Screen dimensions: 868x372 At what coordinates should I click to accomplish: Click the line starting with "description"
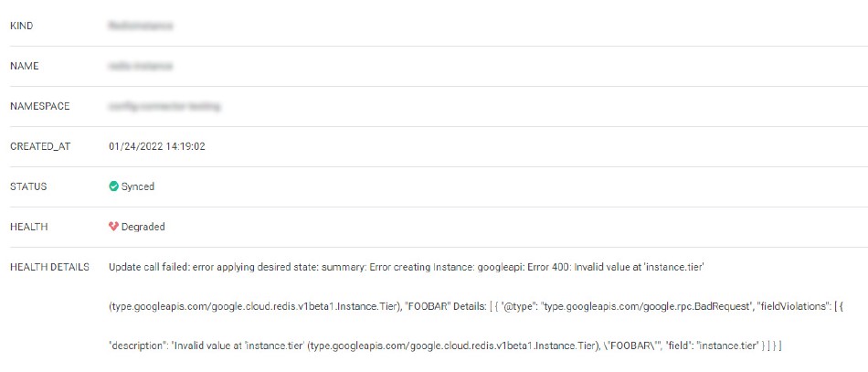click(x=445, y=346)
